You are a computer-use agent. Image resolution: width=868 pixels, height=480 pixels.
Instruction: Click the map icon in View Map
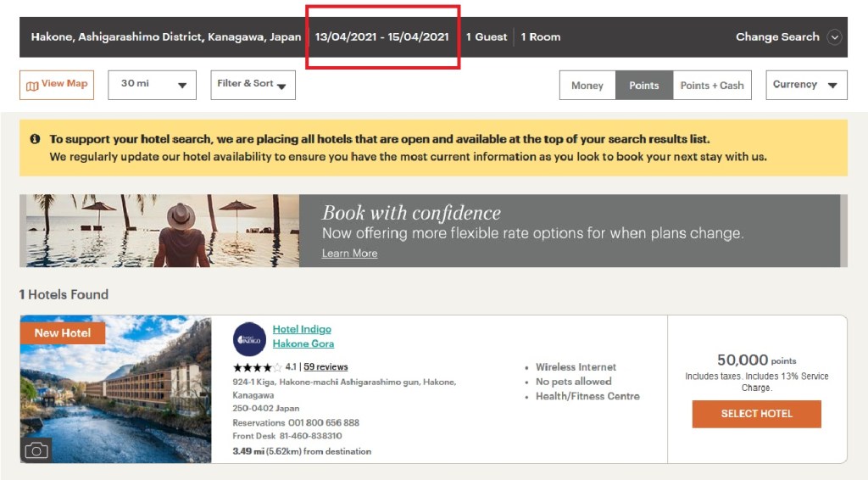coord(32,85)
